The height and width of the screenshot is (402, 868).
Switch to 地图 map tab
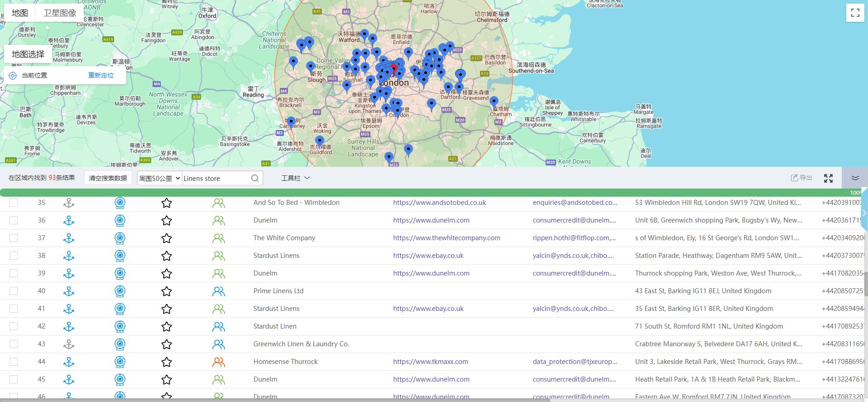coord(20,13)
